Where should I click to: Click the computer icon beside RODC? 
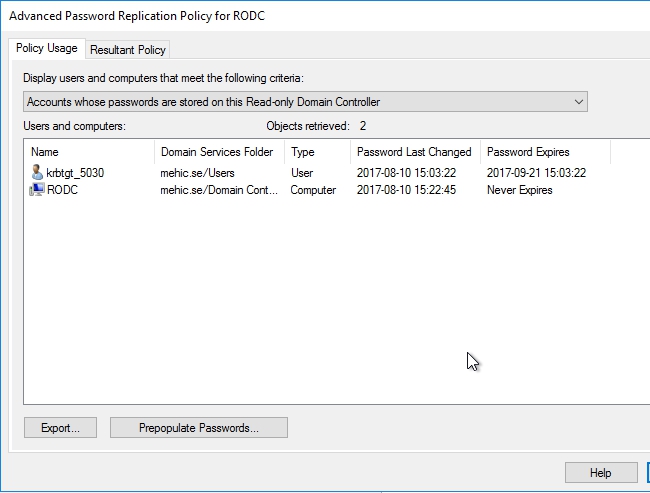[x=37, y=190]
